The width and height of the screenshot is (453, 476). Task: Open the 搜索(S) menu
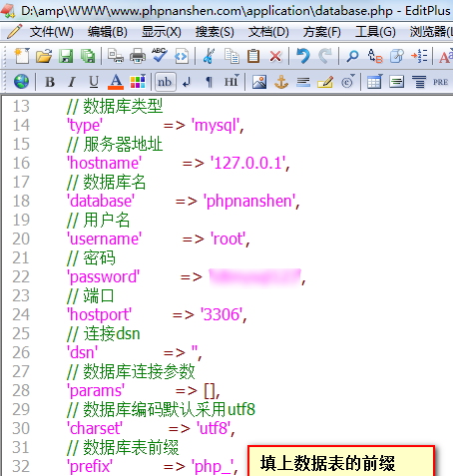point(215,32)
